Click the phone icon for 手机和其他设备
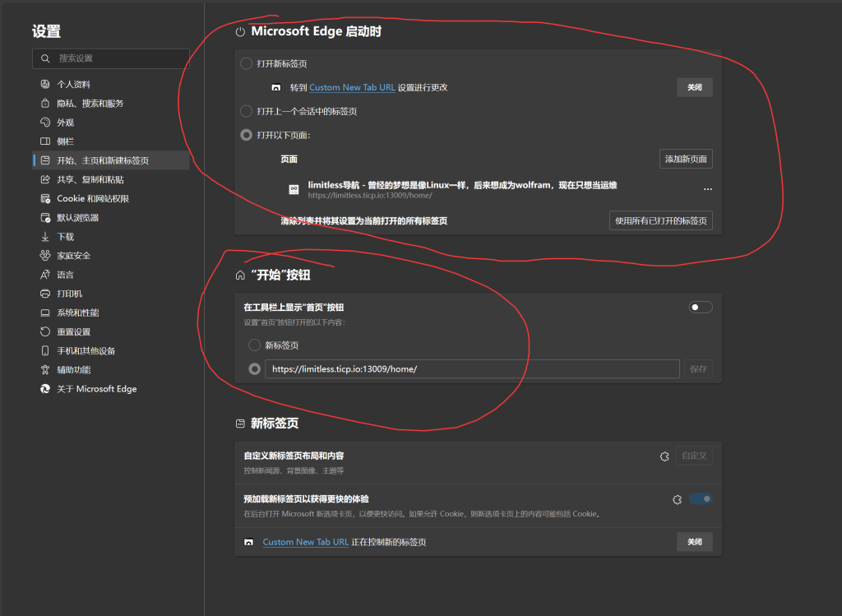The width and height of the screenshot is (842, 616). [x=45, y=350]
